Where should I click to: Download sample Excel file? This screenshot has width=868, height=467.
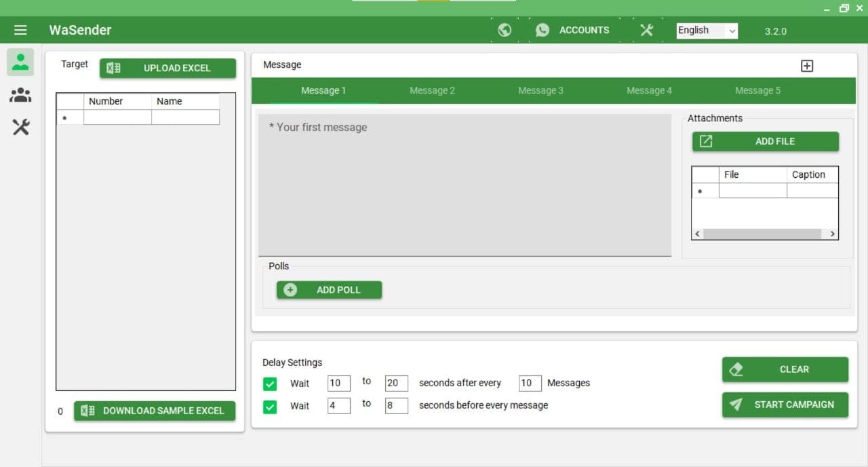(x=155, y=411)
